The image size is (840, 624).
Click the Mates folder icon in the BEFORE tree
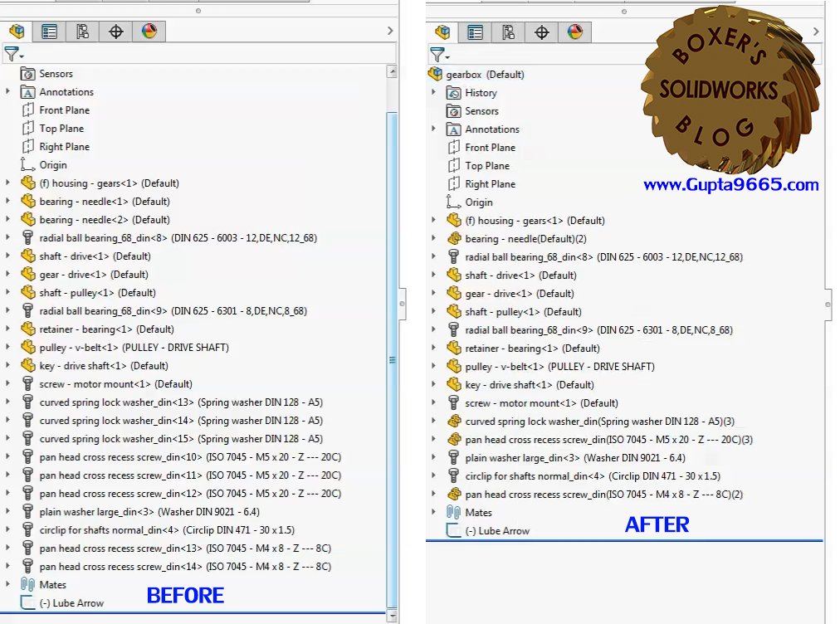pos(27,584)
